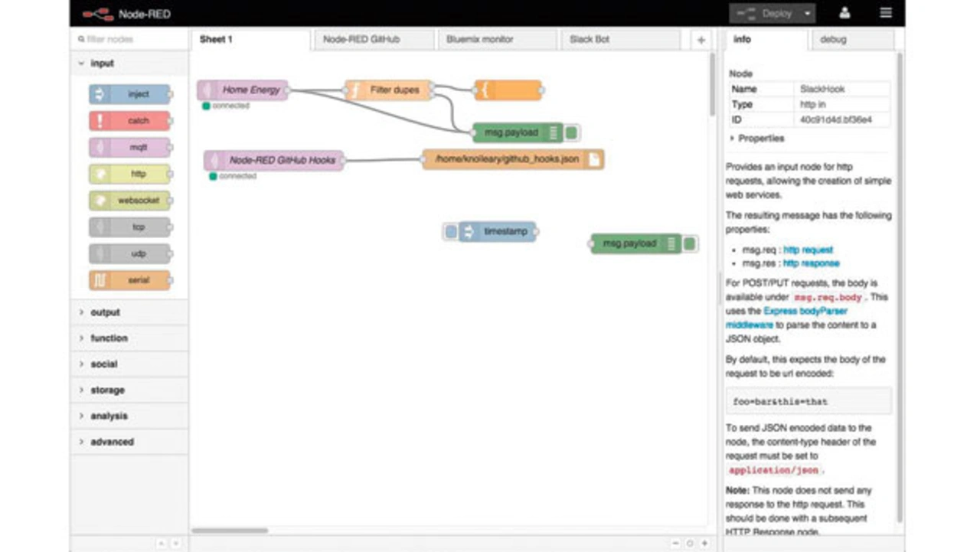The height and width of the screenshot is (552, 980).
Task: Open the hamburger main menu
Action: [886, 13]
